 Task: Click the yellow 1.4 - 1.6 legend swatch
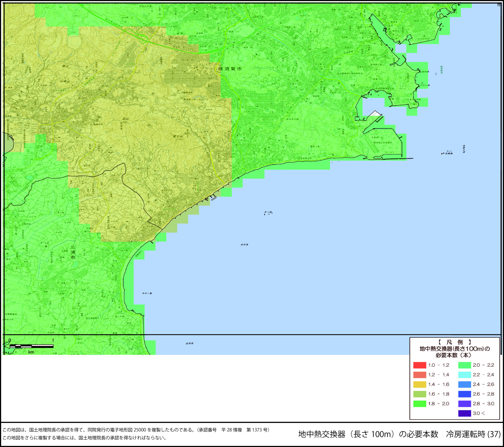click(x=420, y=384)
